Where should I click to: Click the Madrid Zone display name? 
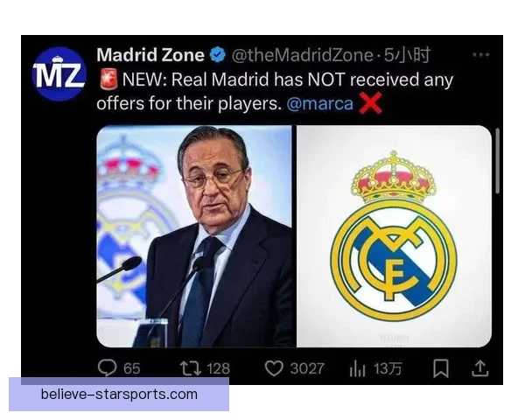click(x=150, y=55)
